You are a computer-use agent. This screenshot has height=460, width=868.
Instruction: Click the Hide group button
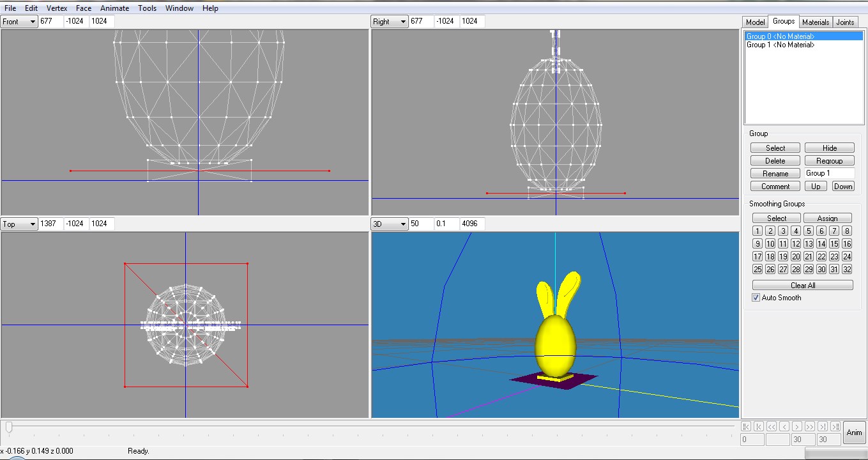tap(830, 148)
